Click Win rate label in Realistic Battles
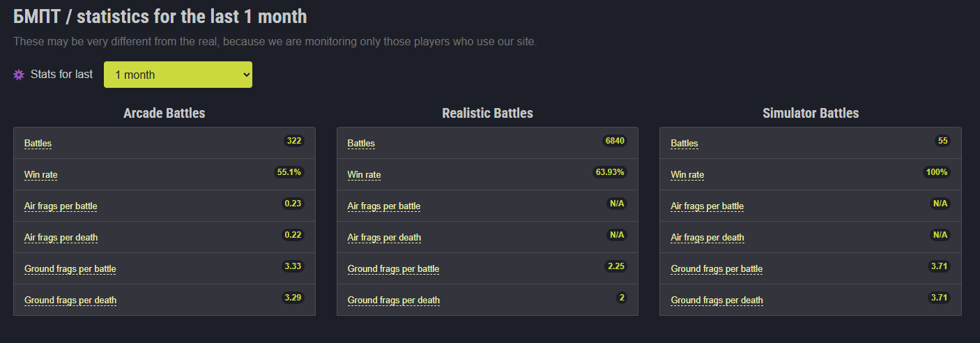This screenshot has width=980, height=343. pos(364,175)
